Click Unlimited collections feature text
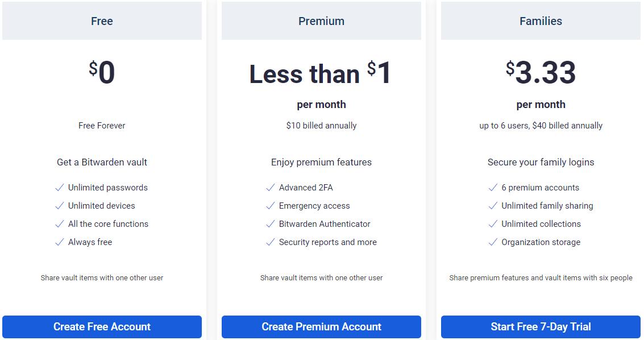This screenshot has width=644, height=340. coord(541,224)
